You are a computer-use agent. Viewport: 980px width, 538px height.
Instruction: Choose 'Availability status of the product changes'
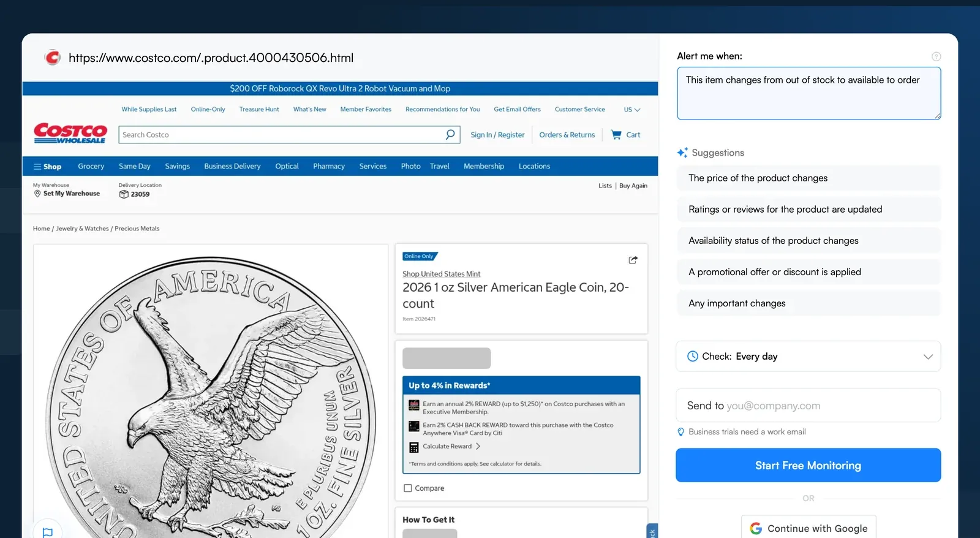coord(809,241)
